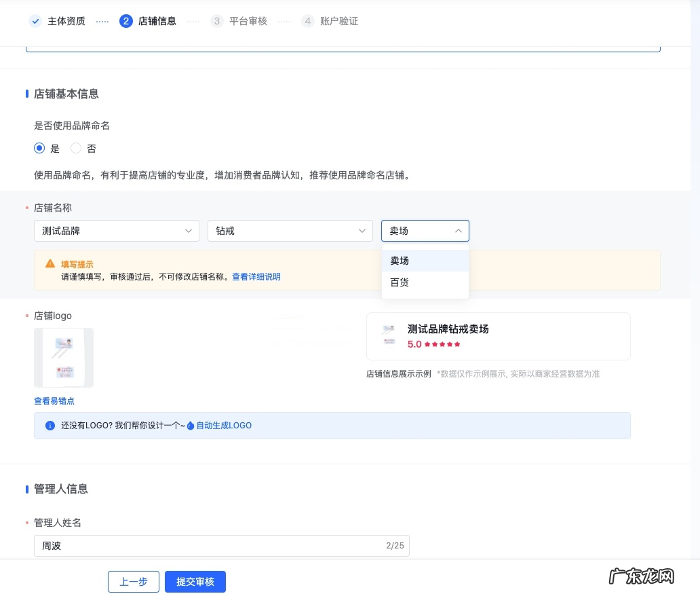Open the 钻戒 category dropdown
The height and width of the screenshot is (596, 700).
[290, 231]
